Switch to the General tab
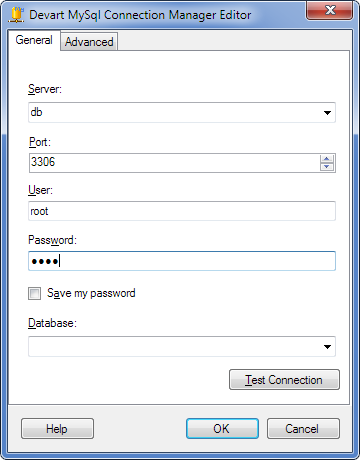Viewport: 360px width, 460px height. [x=34, y=40]
